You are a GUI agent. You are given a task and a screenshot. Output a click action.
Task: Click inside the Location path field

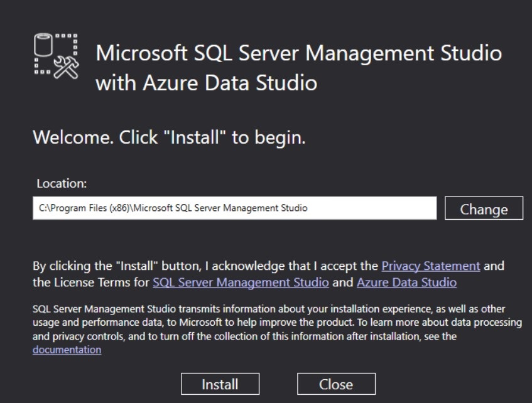click(235, 208)
